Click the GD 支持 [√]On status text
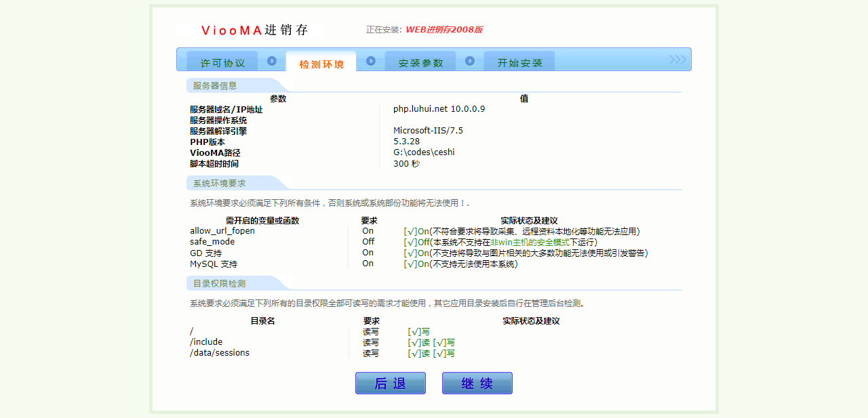 click(x=416, y=253)
